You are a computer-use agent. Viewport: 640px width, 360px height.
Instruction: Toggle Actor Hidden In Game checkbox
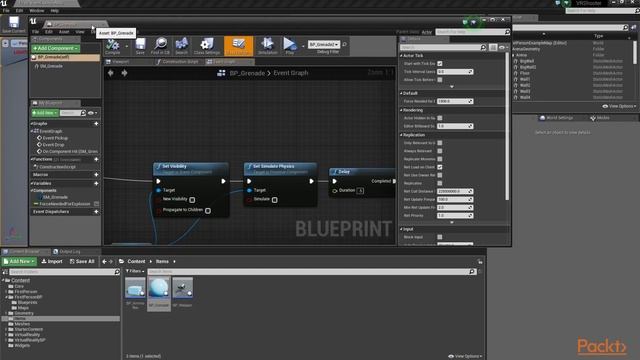coord(440,118)
